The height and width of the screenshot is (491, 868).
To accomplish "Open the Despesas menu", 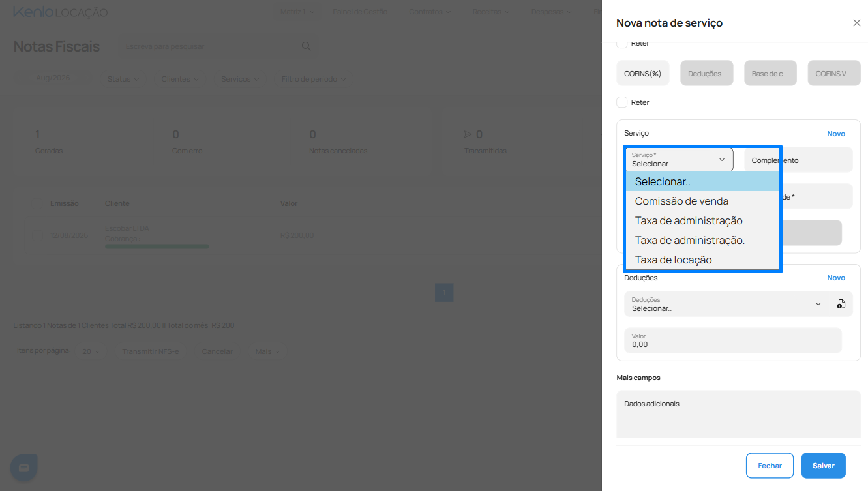I will coord(551,12).
